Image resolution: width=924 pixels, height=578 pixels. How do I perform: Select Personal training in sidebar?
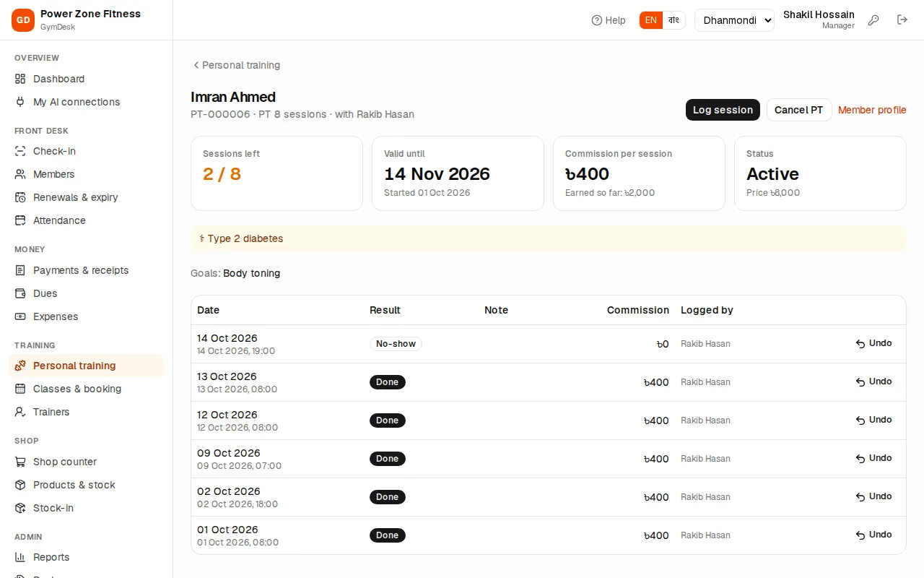click(x=87, y=366)
